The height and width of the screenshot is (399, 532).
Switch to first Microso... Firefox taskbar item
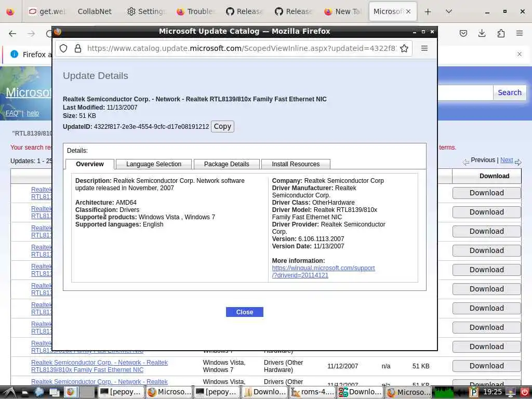click(x=169, y=392)
